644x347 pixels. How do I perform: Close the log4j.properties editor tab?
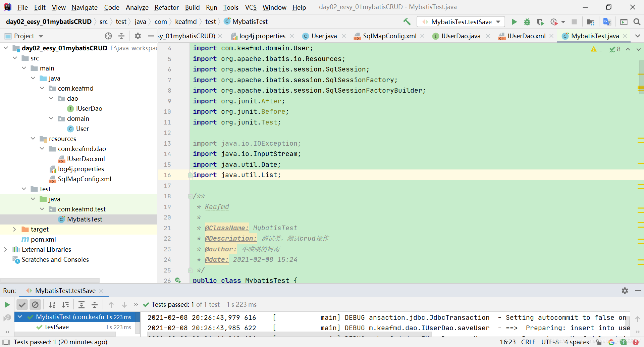coord(292,36)
